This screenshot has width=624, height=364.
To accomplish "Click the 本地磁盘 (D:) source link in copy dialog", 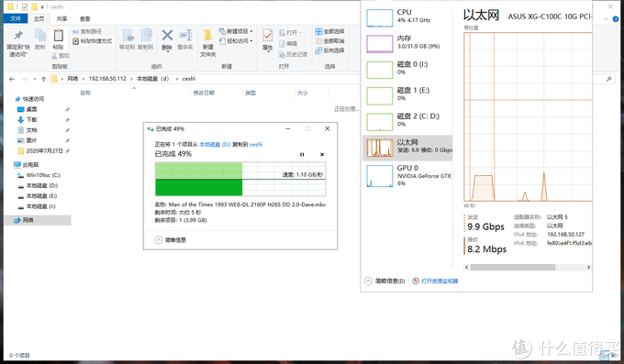I will click(215, 144).
